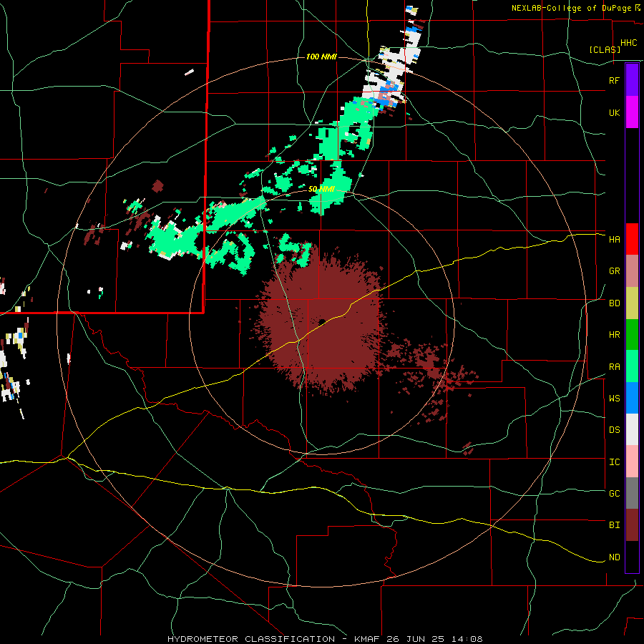The image size is (644, 644).
Task: Click the HR dark green legend swatch
Action: pyautogui.click(x=632, y=335)
